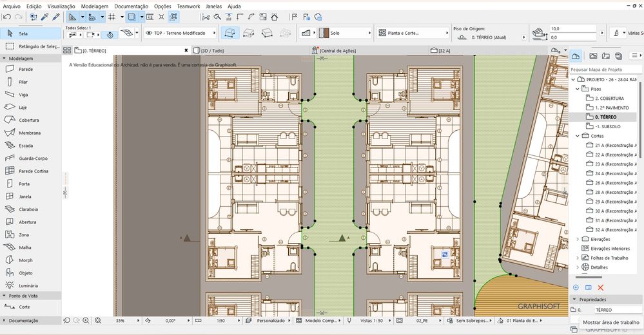Collapse the Cortes folder in navigator
Viewport: 644px width, 335px height.
pyautogui.click(x=577, y=136)
